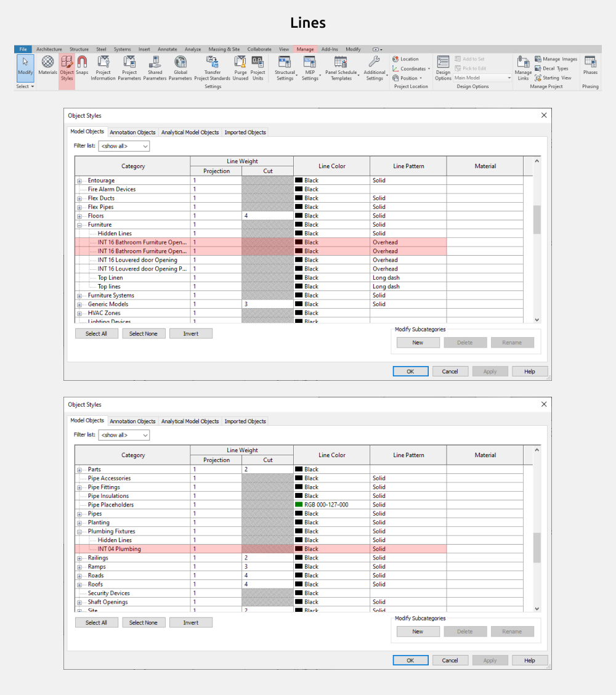Open Panel Schedule Templates
Image resolution: width=616 pixels, height=695 pixels.
coord(341,68)
